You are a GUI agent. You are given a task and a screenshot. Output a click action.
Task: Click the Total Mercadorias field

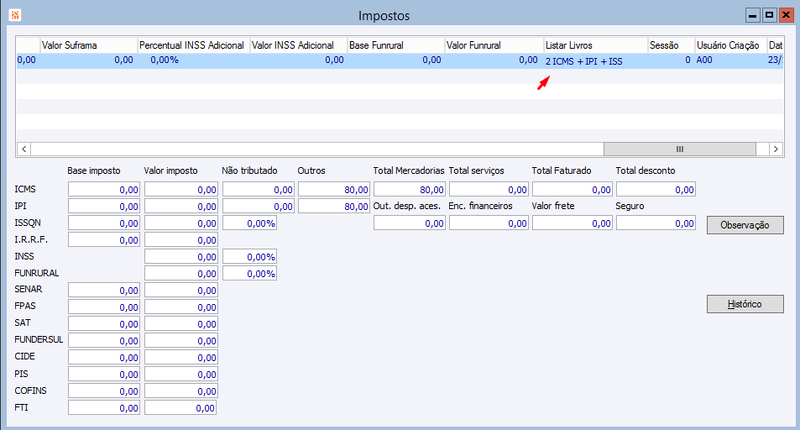(409, 190)
